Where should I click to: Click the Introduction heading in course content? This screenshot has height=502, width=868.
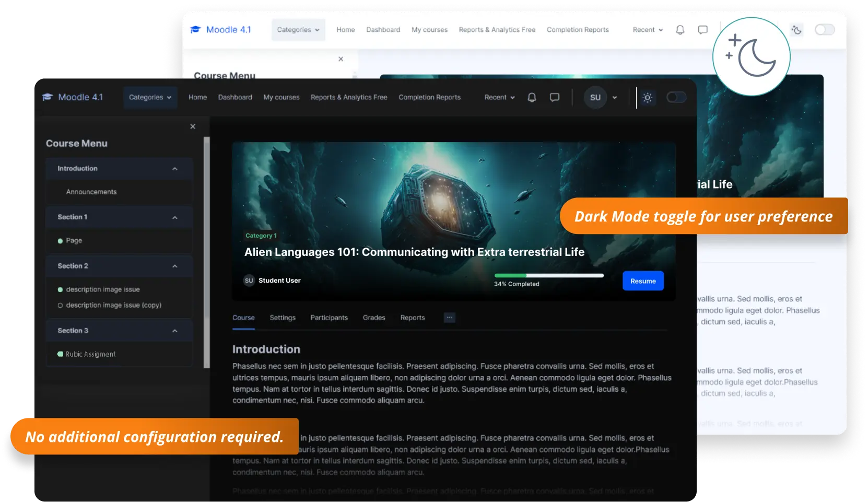[266, 349]
